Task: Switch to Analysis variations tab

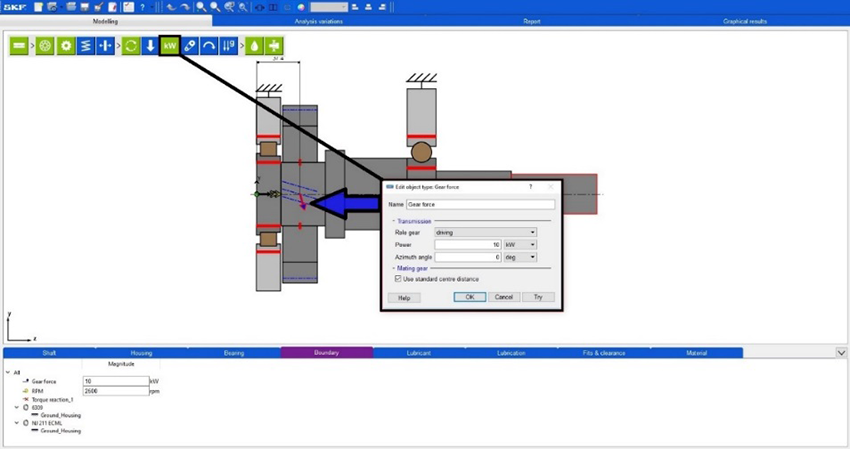Action: (319, 21)
